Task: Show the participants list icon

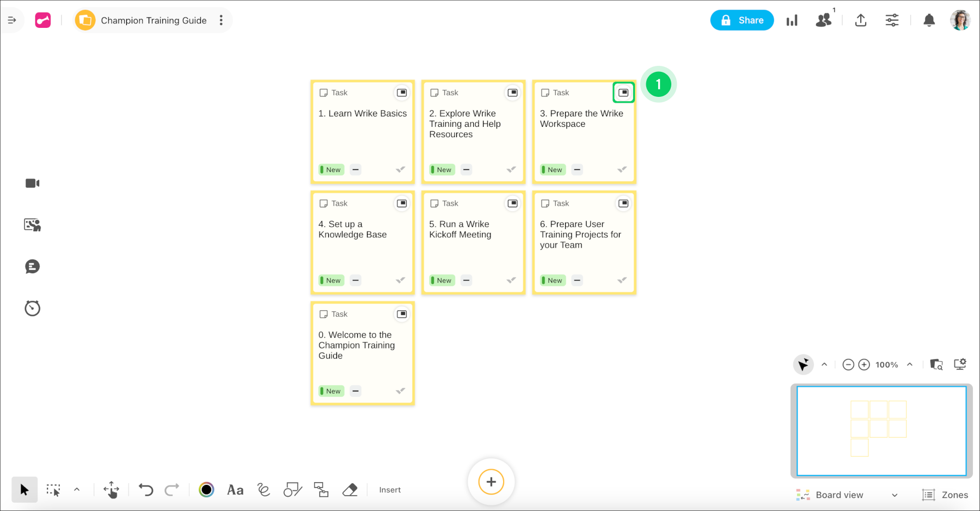Action: coord(824,20)
